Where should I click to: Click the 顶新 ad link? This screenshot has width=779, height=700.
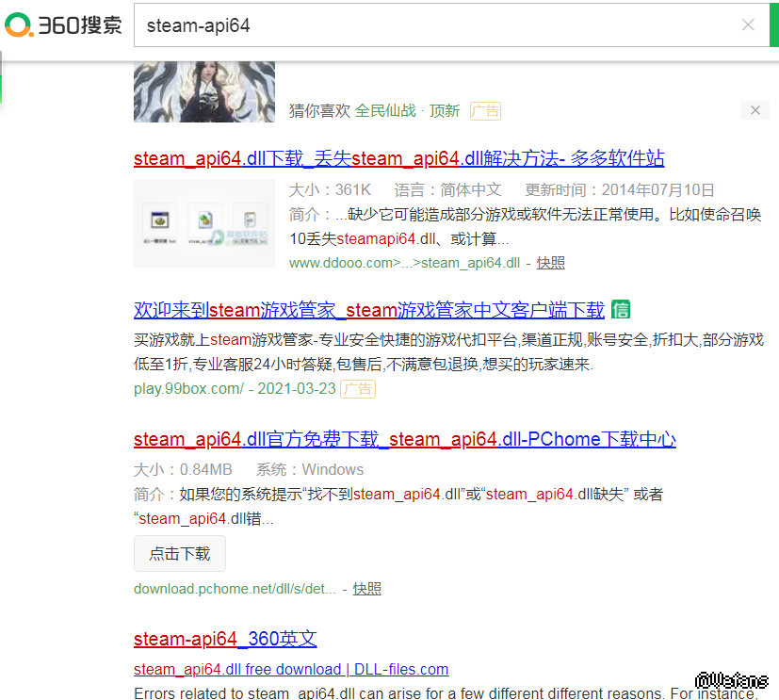click(x=445, y=110)
